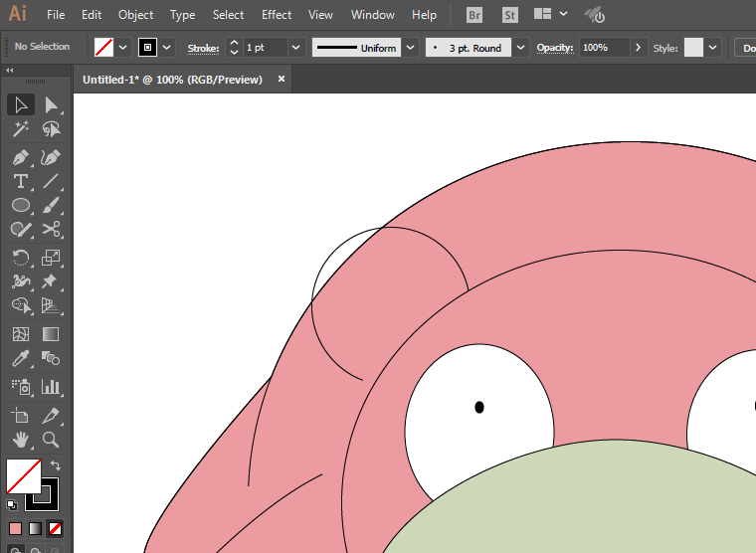Swap fill and stroke colors
This screenshot has width=756, height=553.
[57, 464]
